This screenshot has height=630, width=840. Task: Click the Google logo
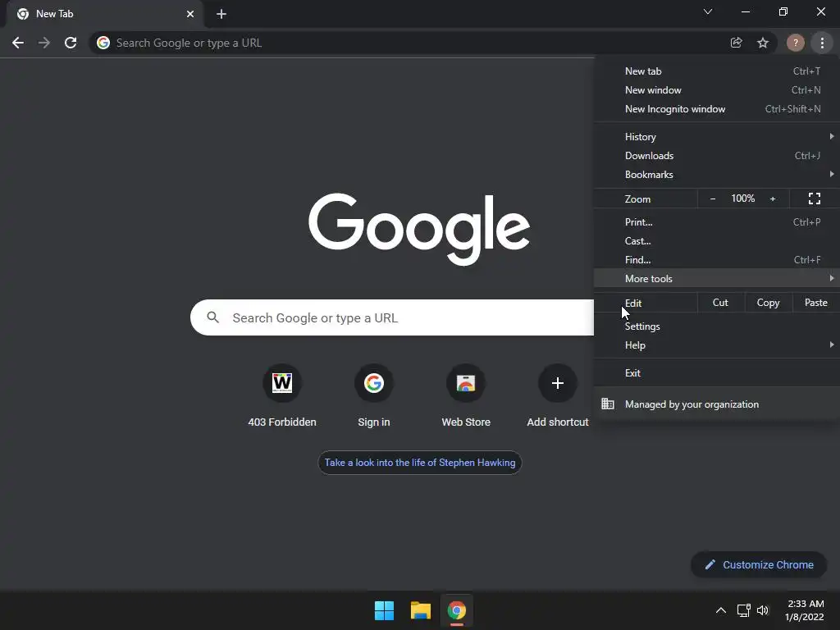[419, 230]
